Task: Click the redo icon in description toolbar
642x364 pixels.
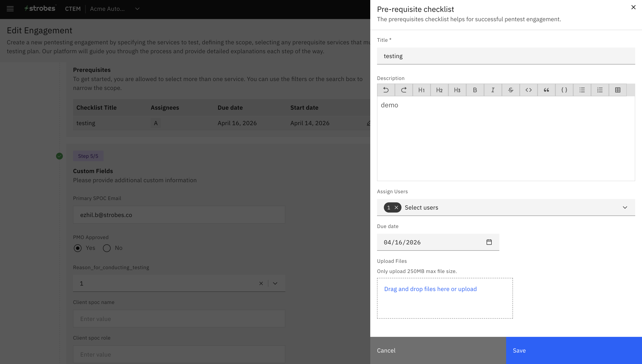Action: (404, 90)
